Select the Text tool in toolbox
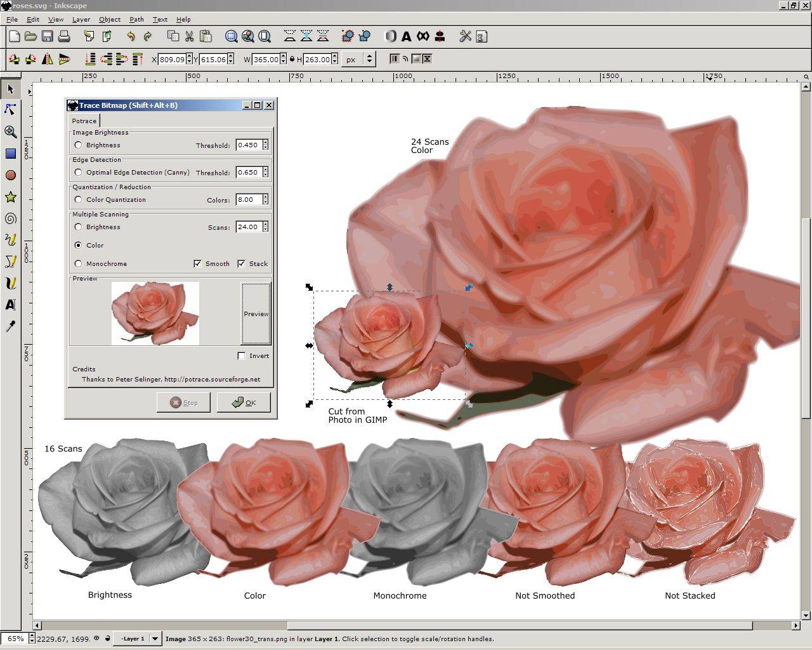The width and height of the screenshot is (812, 650). click(10, 305)
